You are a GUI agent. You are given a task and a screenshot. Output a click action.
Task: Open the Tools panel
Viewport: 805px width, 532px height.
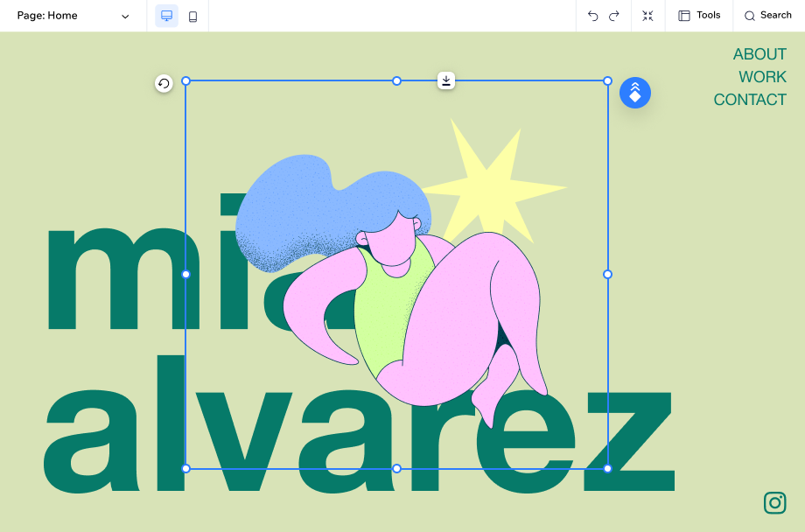[698, 16]
